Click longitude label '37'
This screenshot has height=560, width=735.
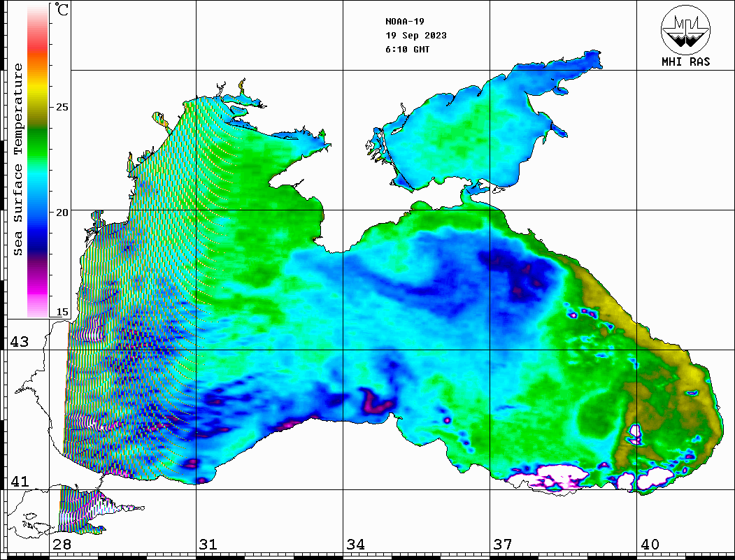(503, 545)
